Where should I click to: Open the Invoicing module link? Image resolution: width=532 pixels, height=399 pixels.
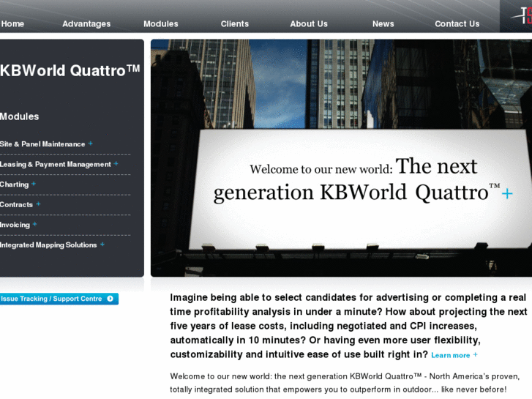point(15,225)
